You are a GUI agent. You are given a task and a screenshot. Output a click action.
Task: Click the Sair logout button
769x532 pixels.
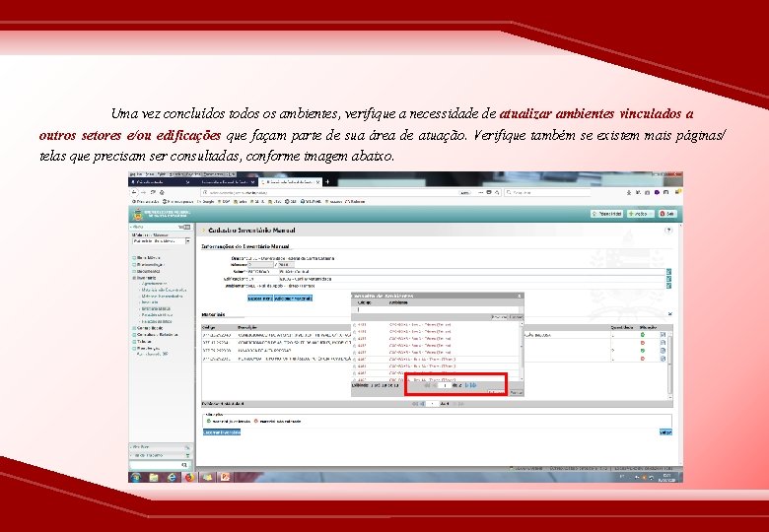pos(667,214)
